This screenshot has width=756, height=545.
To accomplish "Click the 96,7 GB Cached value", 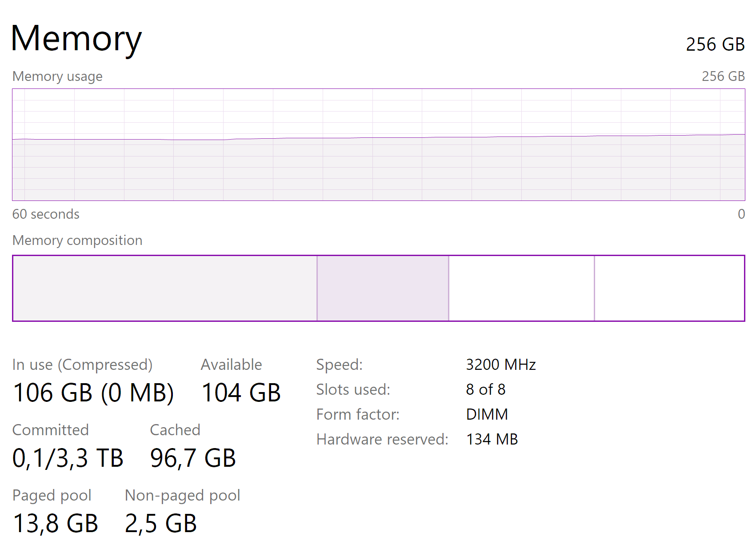I will pos(192,458).
